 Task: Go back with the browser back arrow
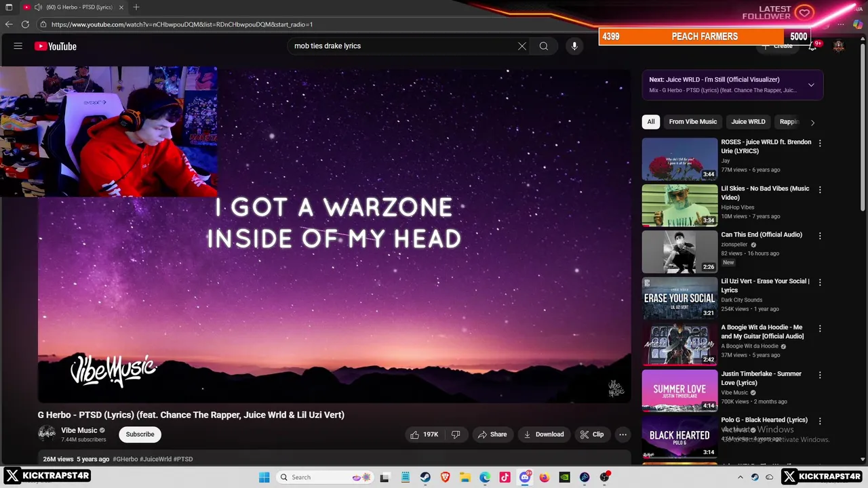[x=9, y=24]
